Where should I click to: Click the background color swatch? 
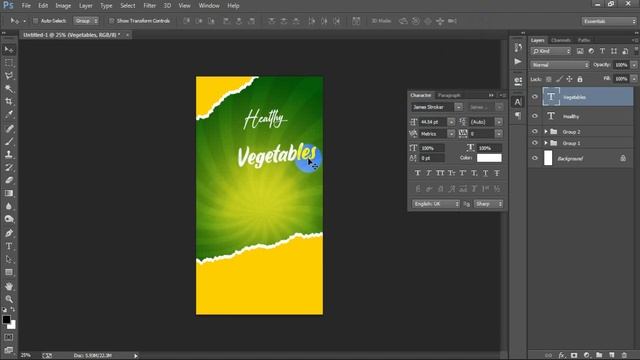(13, 325)
